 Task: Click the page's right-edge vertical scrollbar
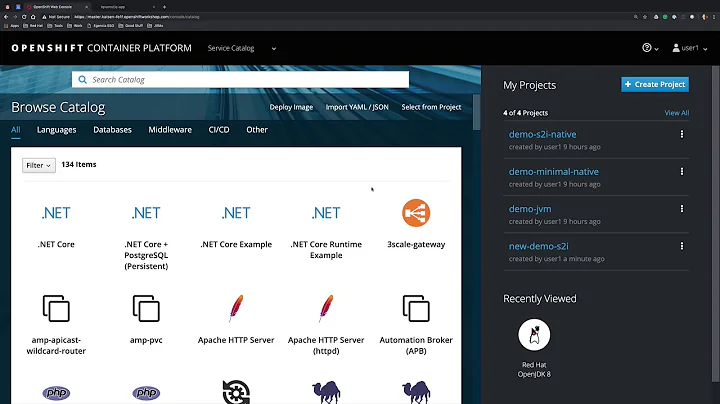pos(715,224)
